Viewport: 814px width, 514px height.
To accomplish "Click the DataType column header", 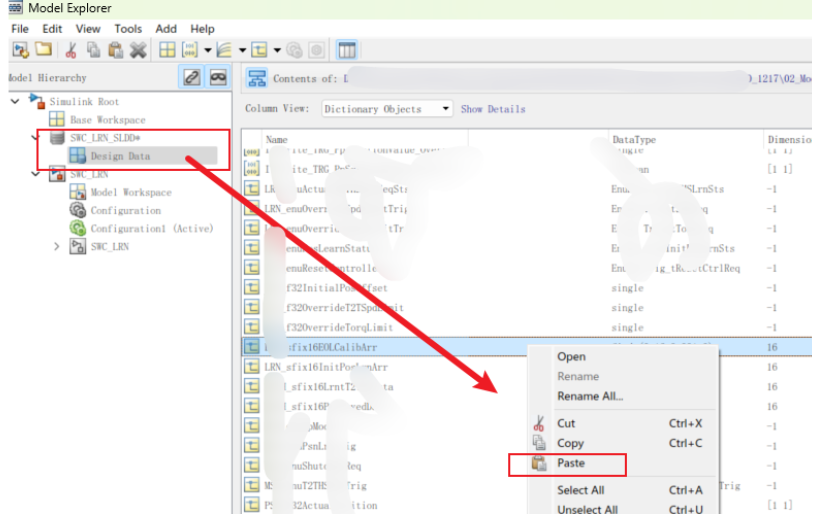I will point(634,140).
